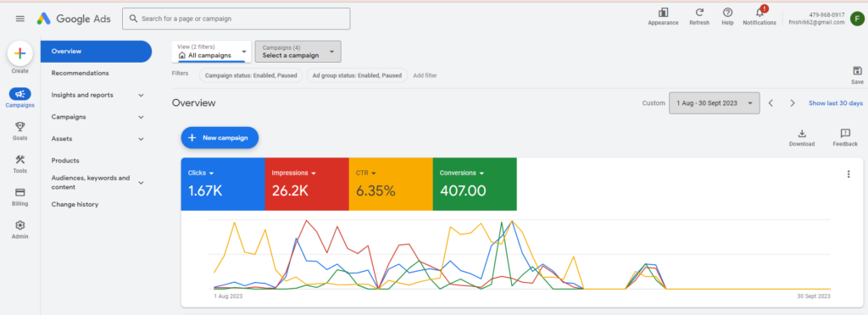Save the current filter view
This screenshot has width=868, height=315.
pyautogui.click(x=857, y=71)
